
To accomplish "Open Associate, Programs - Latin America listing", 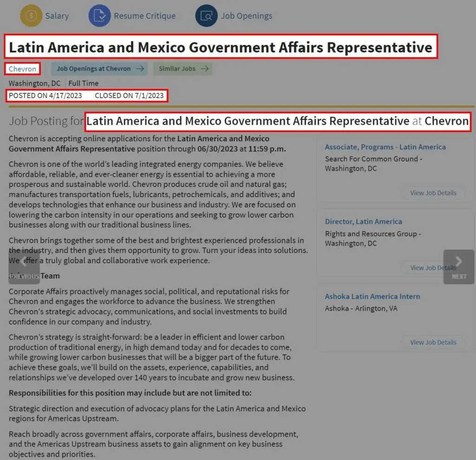I will coord(385,147).
